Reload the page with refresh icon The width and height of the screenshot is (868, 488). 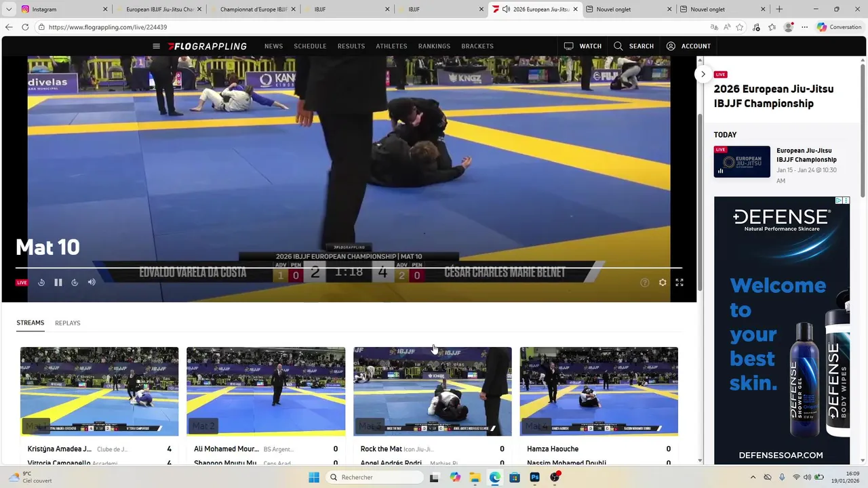tap(25, 27)
